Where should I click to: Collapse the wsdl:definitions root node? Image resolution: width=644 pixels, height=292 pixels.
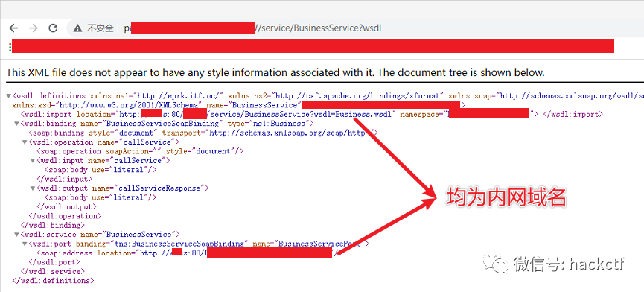pyautogui.click(x=9, y=95)
